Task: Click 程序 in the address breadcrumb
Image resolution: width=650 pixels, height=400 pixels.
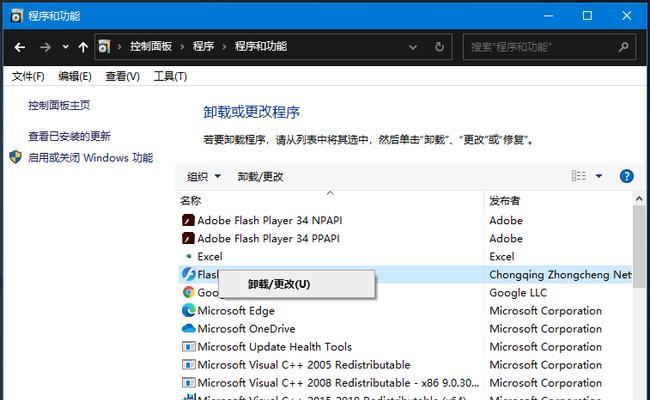Action: click(x=203, y=46)
